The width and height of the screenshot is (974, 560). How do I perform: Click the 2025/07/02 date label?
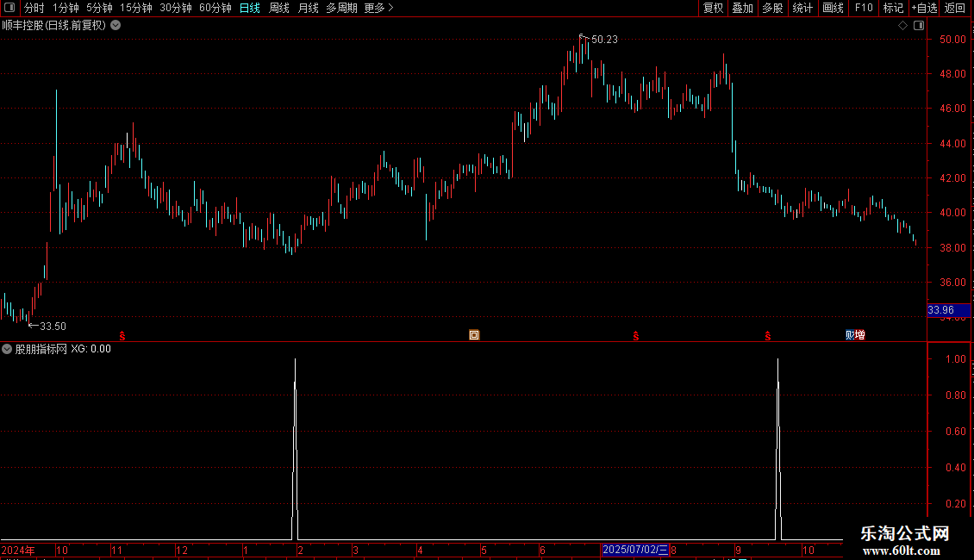pyautogui.click(x=635, y=550)
